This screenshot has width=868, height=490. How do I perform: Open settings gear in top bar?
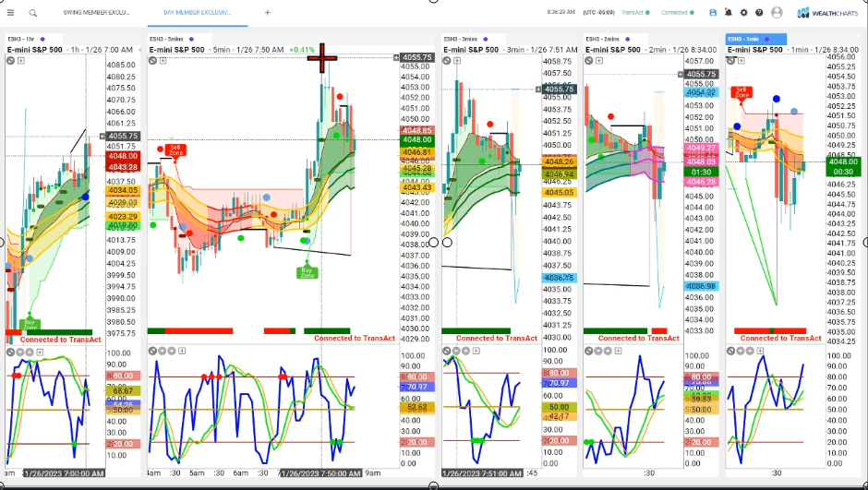tap(744, 12)
